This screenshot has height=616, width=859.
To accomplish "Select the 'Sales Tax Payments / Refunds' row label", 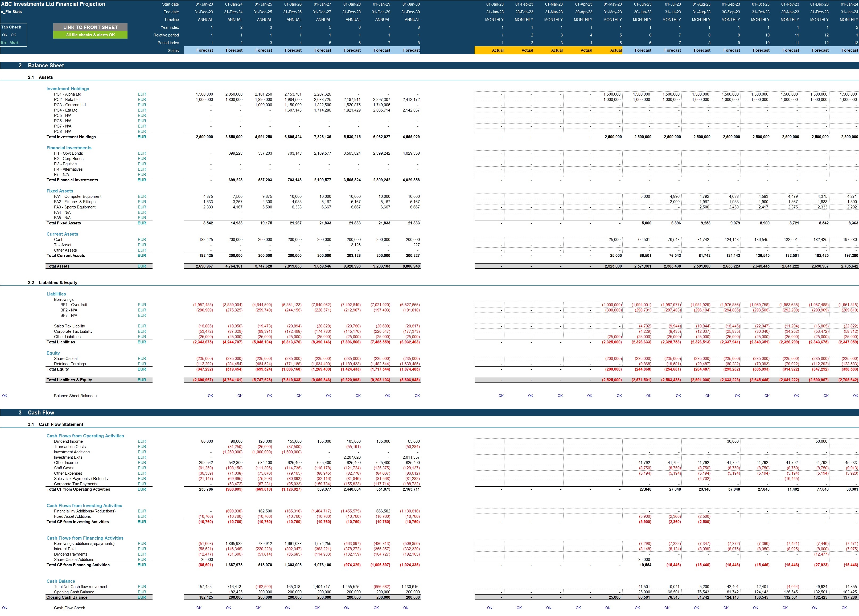I will 81,478.
